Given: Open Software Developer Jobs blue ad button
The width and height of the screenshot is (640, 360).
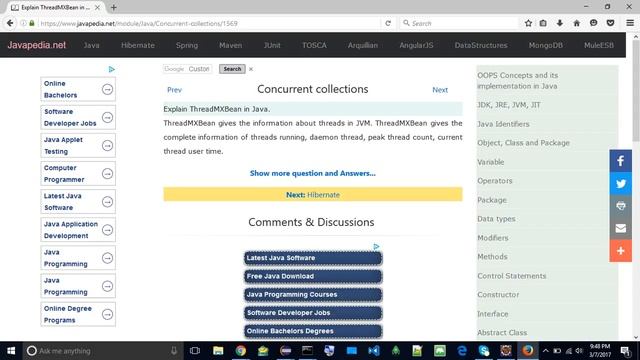Looking at the screenshot, I should [x=313, y=313].
